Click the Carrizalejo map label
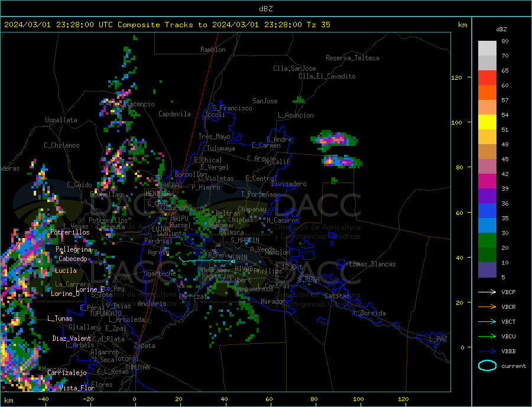This screenshot has width=532, height=407. click(67, 373)
